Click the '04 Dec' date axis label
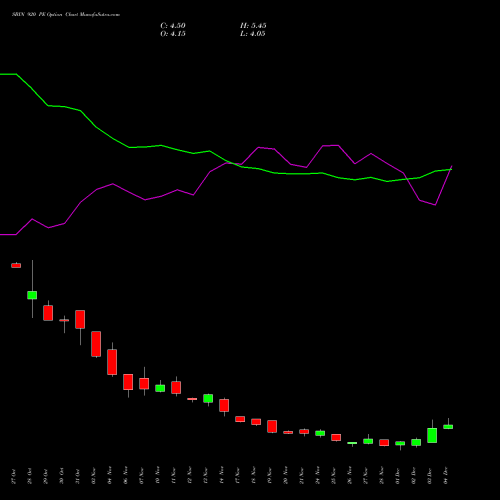500x500 pixels. (446, 476)
